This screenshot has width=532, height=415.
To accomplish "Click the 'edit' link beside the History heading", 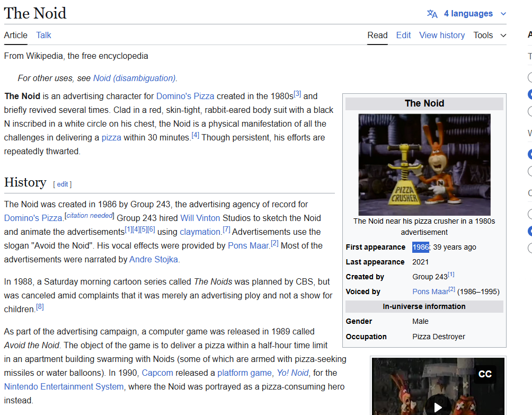I will click(x=63, y=184).
